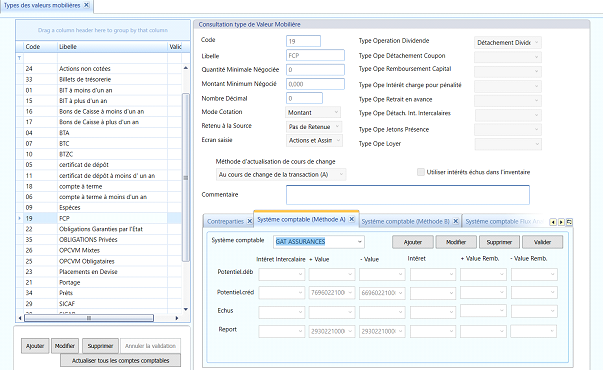Select the Portage row
Screen dimensions: 604x370
[99, 282]
